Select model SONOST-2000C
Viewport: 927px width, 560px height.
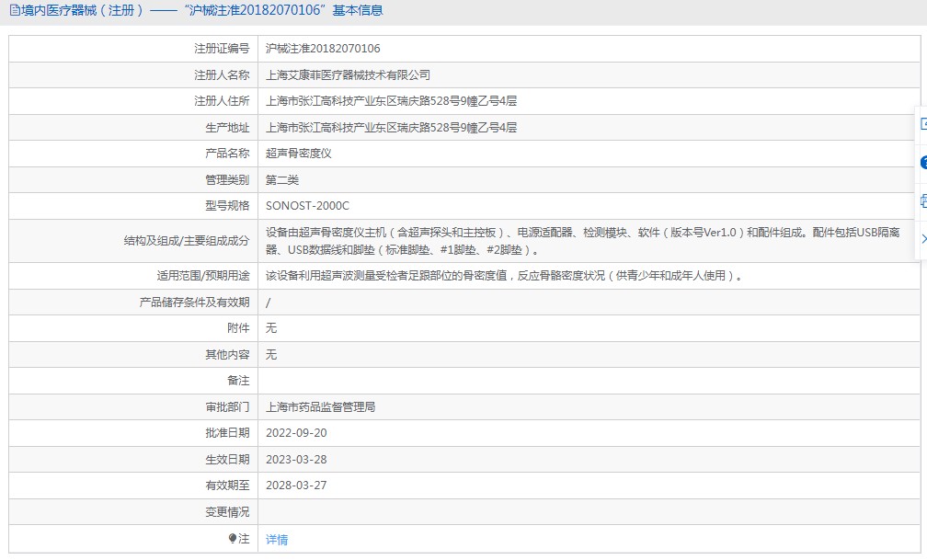(307, 206)
